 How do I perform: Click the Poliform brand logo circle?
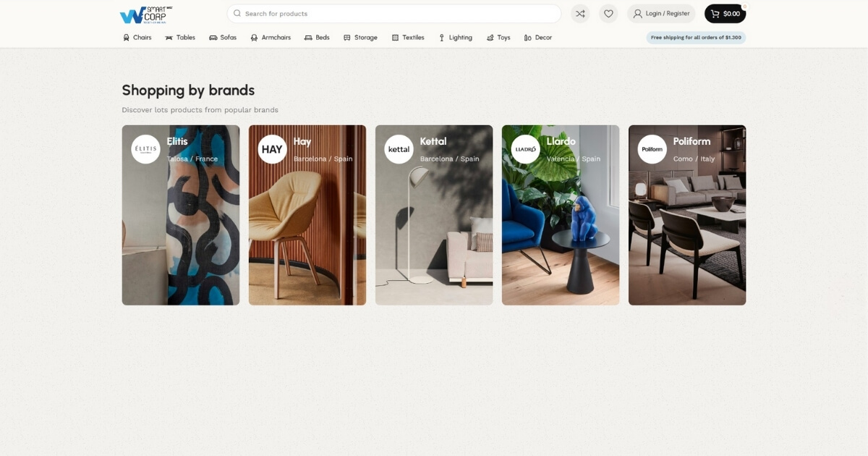(652, 149)
